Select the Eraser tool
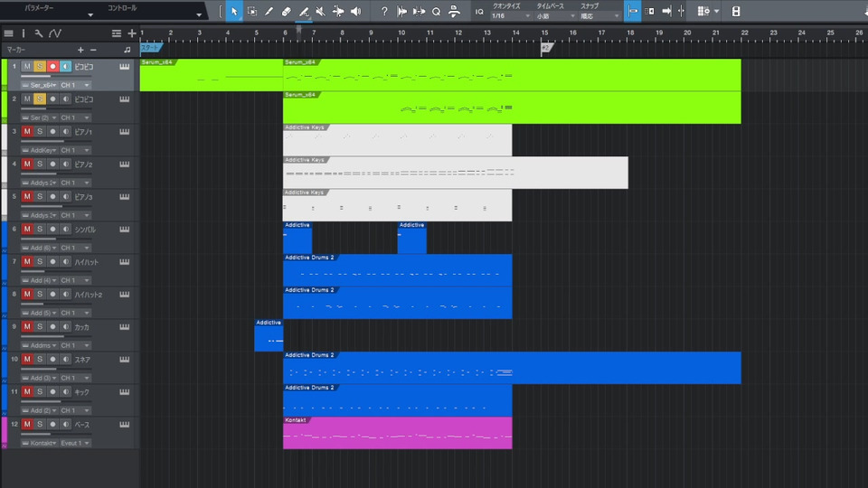Screen dimensions: 868x488 287,11
